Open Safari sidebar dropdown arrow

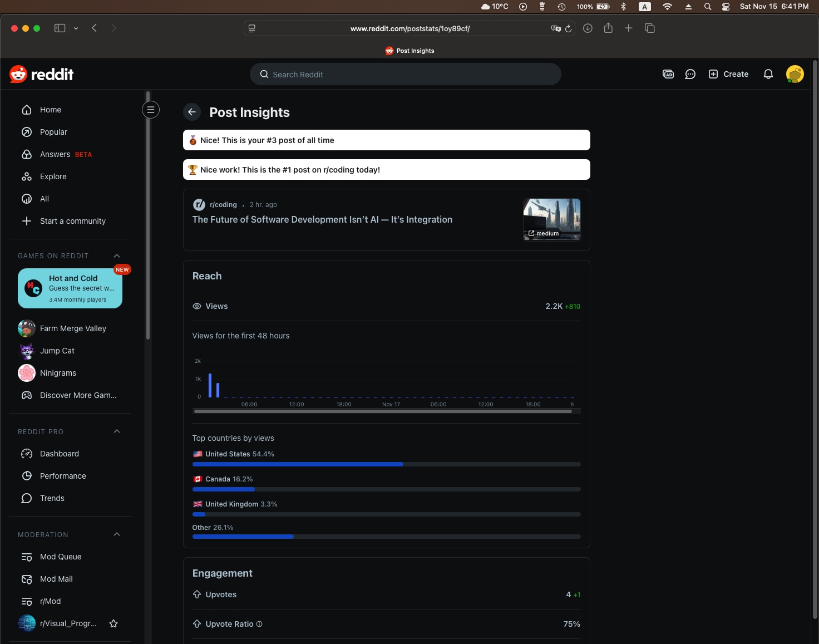click(76, 28)
